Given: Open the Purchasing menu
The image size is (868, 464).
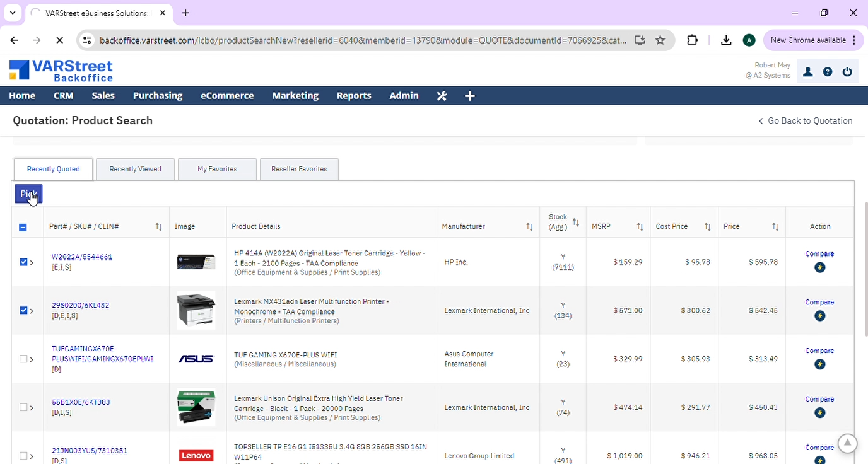Looking at the screenshot, I should [x=158, y=96].
